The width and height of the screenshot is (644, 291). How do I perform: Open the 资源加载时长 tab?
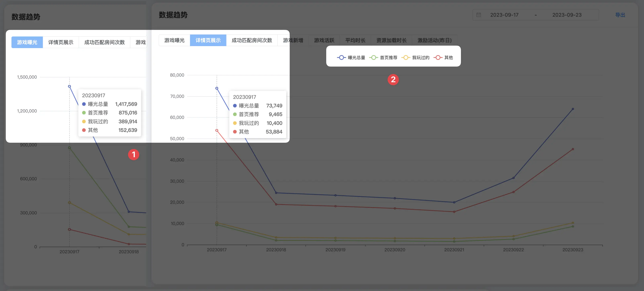pyautogui.click(x=391, y=40)
